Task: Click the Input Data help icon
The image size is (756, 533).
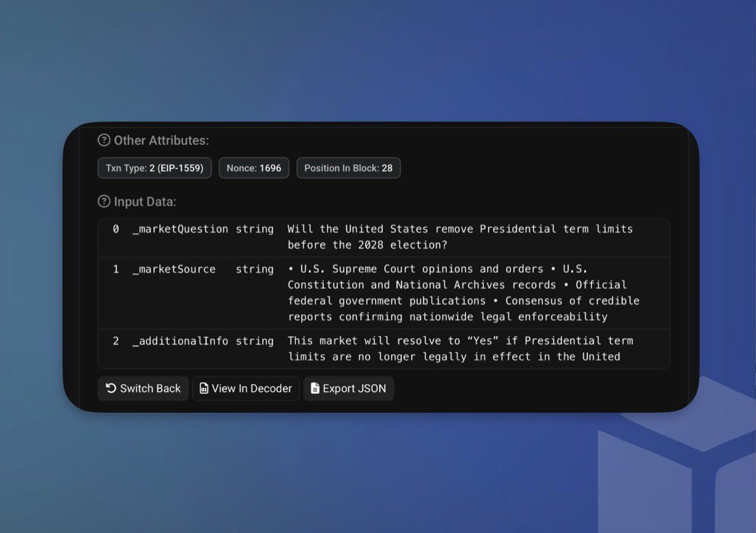Action: [103, 202]
